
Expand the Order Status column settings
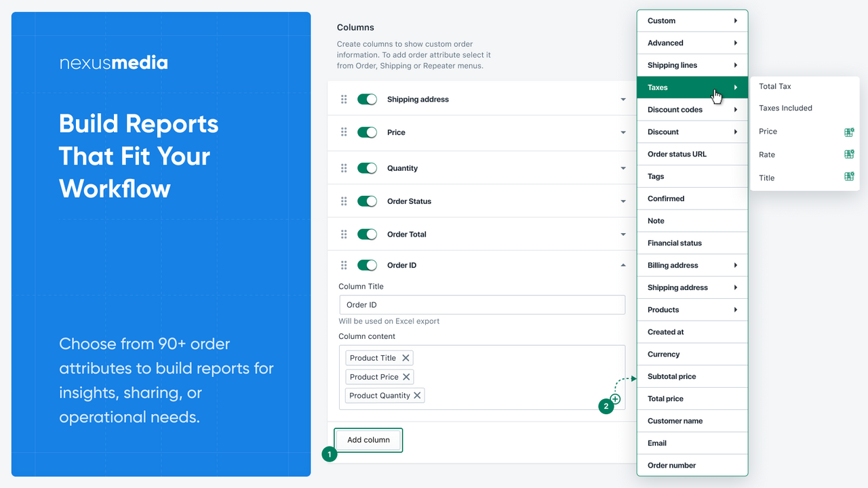point(623,201)
